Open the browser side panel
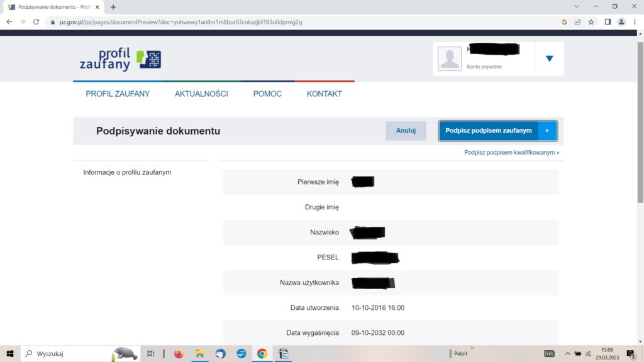 (608, 22)
